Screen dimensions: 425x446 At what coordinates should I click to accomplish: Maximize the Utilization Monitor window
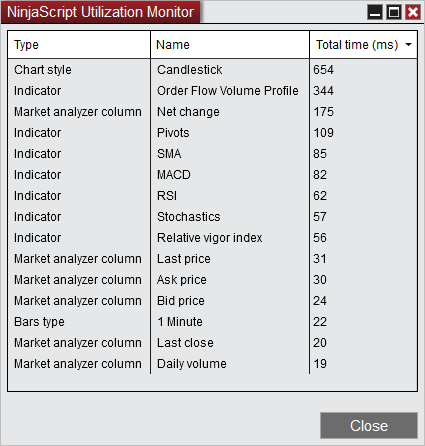[394, 12]
